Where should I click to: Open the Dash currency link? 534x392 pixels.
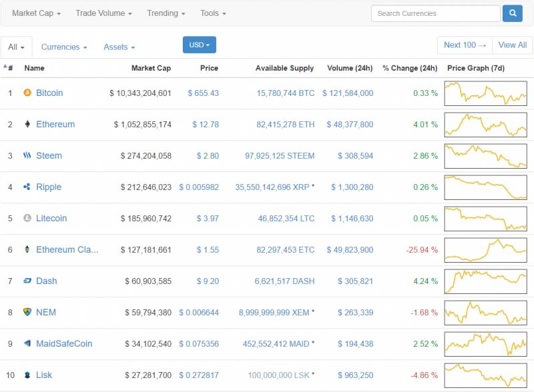point(47,281)
